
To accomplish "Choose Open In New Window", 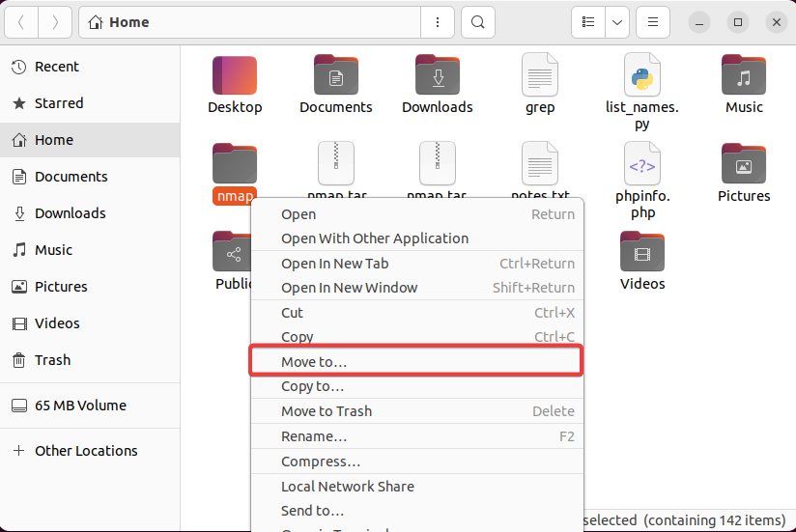I will point(416,288).
